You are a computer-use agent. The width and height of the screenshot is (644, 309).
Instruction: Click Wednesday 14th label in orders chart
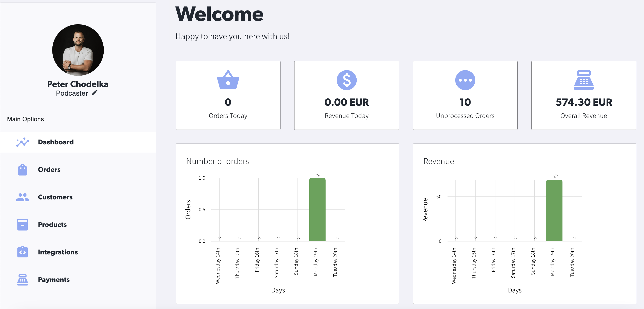pyautogui.click(x=218, y=266)
